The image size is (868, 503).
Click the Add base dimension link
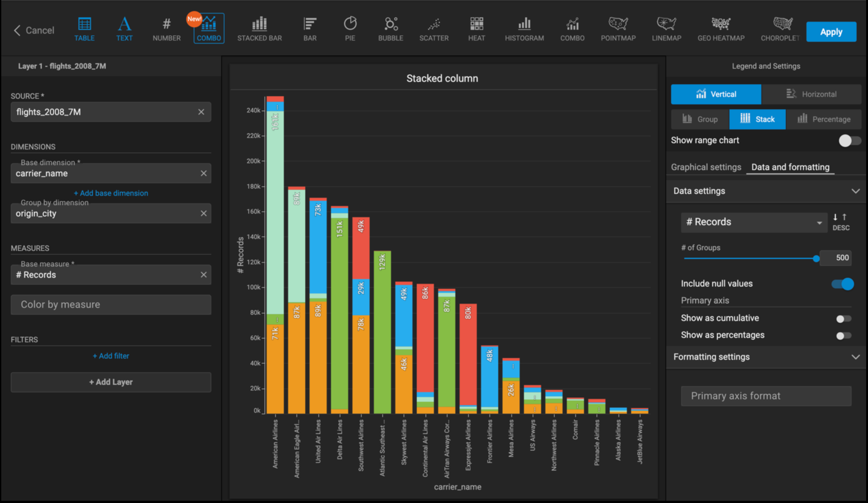[111, 193]
